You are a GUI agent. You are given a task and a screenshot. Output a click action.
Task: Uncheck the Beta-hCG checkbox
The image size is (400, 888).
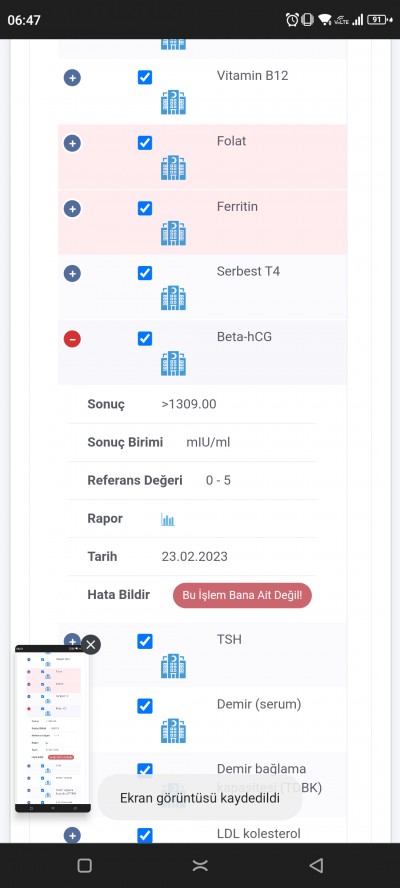(145, 338)
